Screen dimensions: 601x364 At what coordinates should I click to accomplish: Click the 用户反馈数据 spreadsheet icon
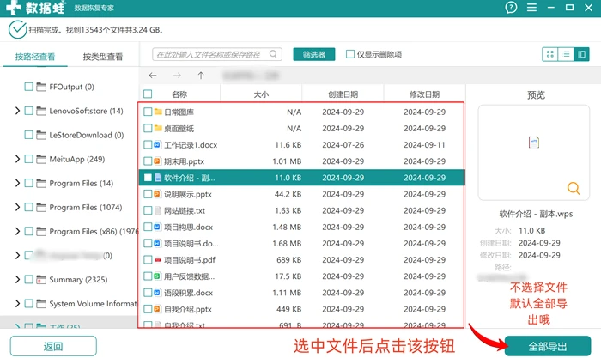pos(157,276)
